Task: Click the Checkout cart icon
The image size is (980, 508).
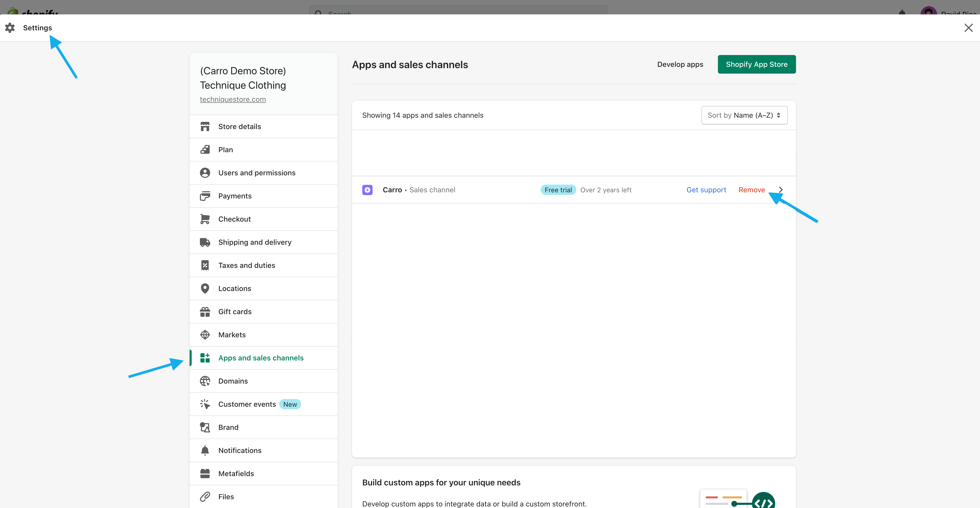Action: (205, 219)
